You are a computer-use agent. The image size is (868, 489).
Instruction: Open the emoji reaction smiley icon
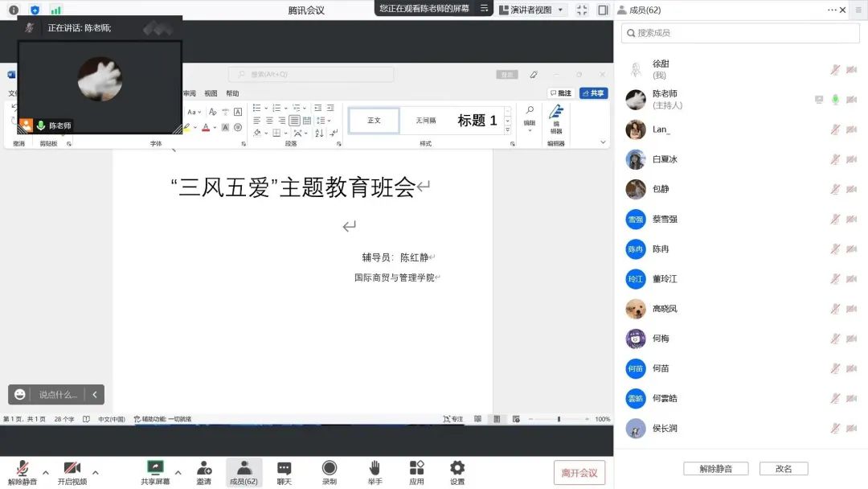tap(20, 394)
